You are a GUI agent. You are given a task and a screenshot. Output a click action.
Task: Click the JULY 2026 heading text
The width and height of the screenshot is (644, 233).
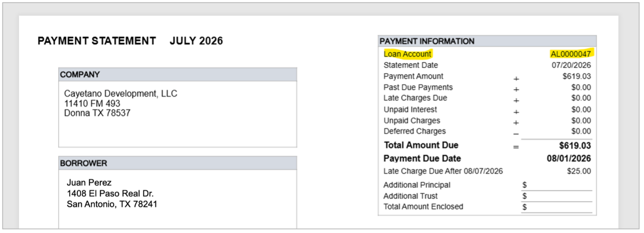point(196,41)
